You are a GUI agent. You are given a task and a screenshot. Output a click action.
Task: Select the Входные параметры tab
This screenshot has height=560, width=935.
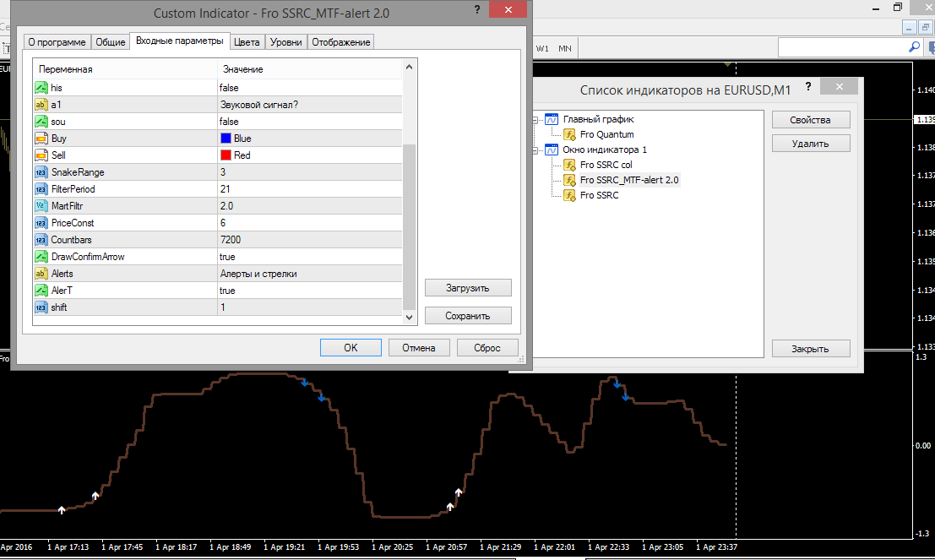(180, 41)
